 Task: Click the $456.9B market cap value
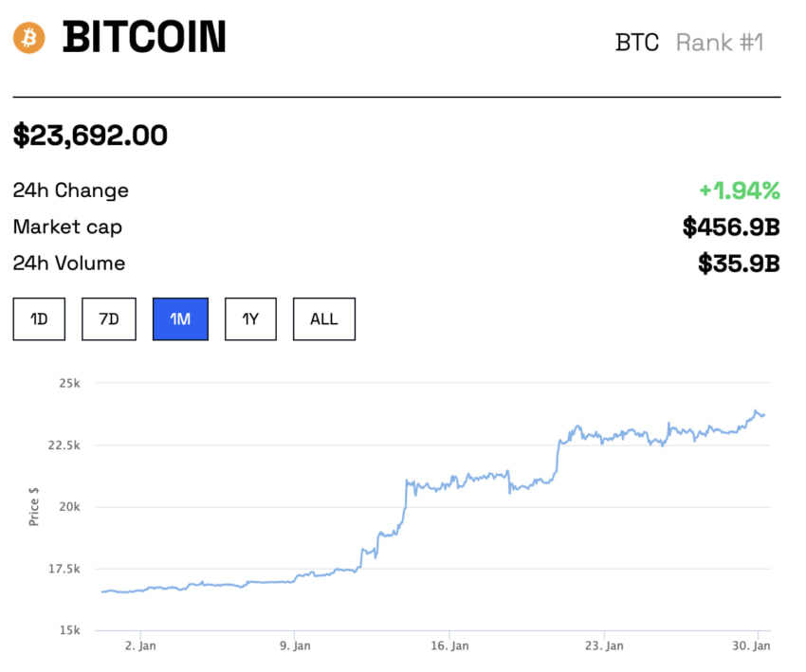coord(731,227)
